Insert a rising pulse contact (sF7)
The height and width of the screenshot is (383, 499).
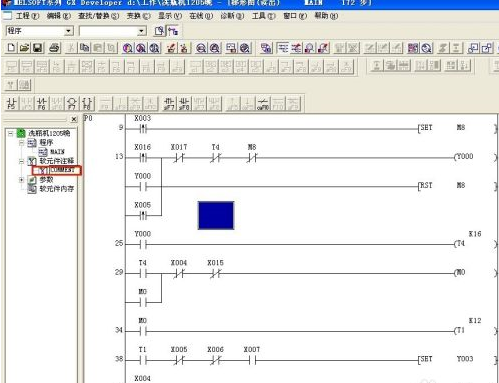(x=169, y=104)
